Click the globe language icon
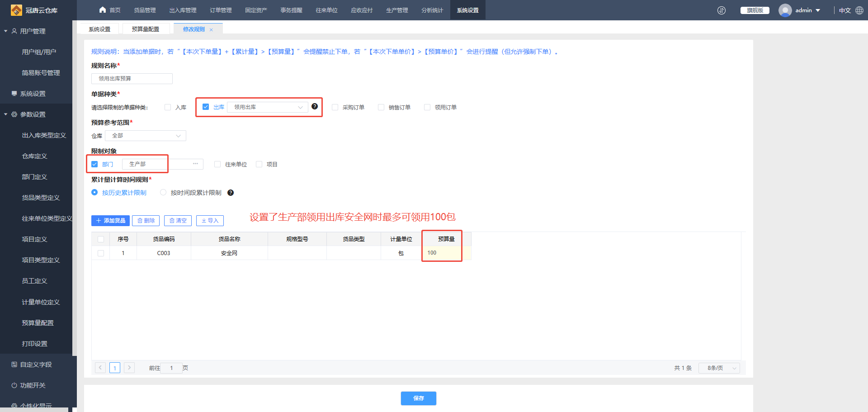Image resolution: width=868 pixels, height=412 pixels. coord(859,10)
